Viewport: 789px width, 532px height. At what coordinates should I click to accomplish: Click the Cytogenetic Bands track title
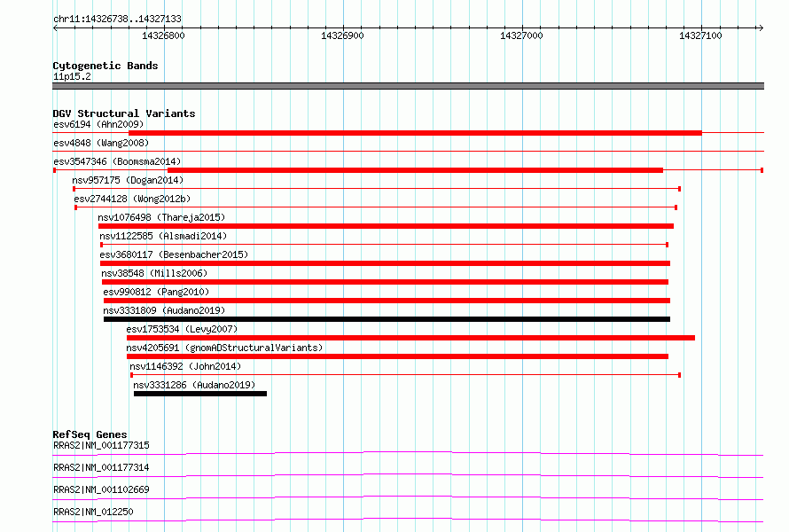click(105, 66)
